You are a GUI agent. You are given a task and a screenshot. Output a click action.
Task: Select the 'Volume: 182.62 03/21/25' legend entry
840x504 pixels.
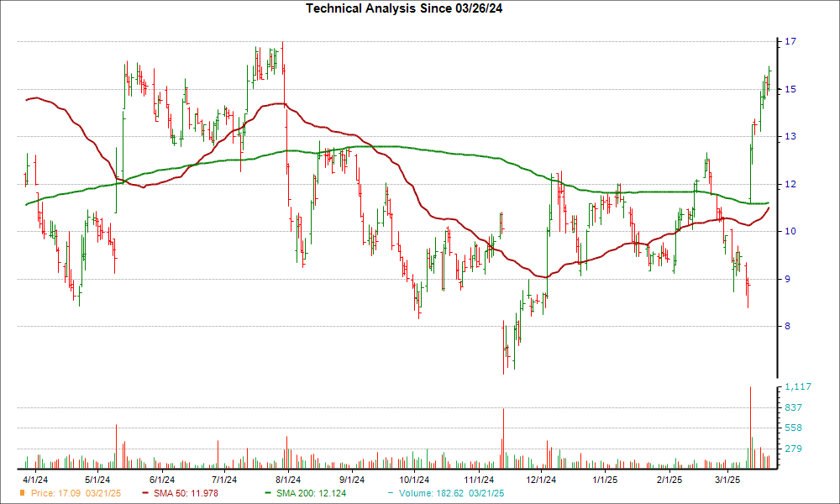coord(452,493)
